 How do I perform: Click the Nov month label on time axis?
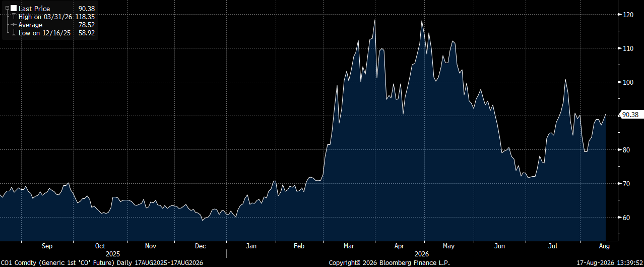point(150,246)
